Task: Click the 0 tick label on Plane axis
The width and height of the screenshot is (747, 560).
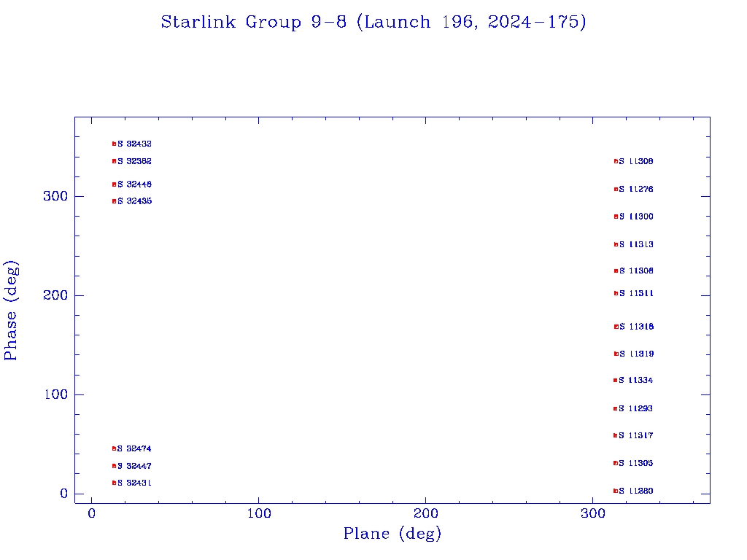Action: 91,514
